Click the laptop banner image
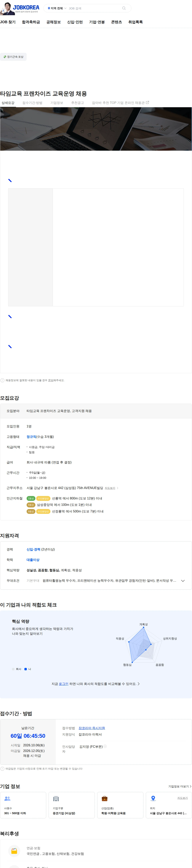The width and height of the screenshot is (192, 868). point(96,129)
